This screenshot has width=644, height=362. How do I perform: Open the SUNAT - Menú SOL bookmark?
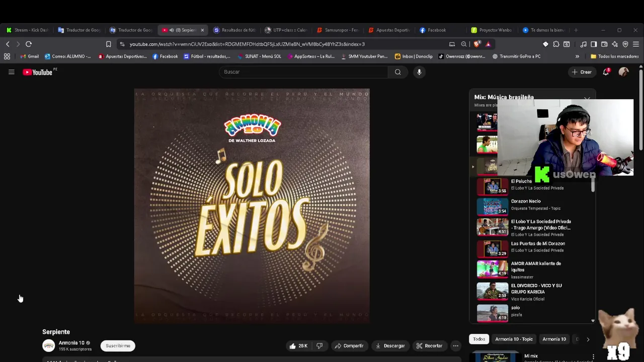pos(259,56)
